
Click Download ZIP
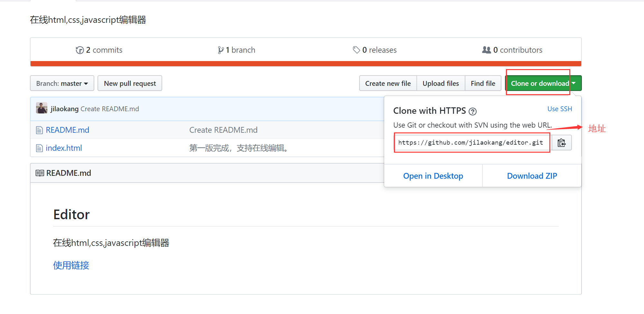(x=532, y=176)
